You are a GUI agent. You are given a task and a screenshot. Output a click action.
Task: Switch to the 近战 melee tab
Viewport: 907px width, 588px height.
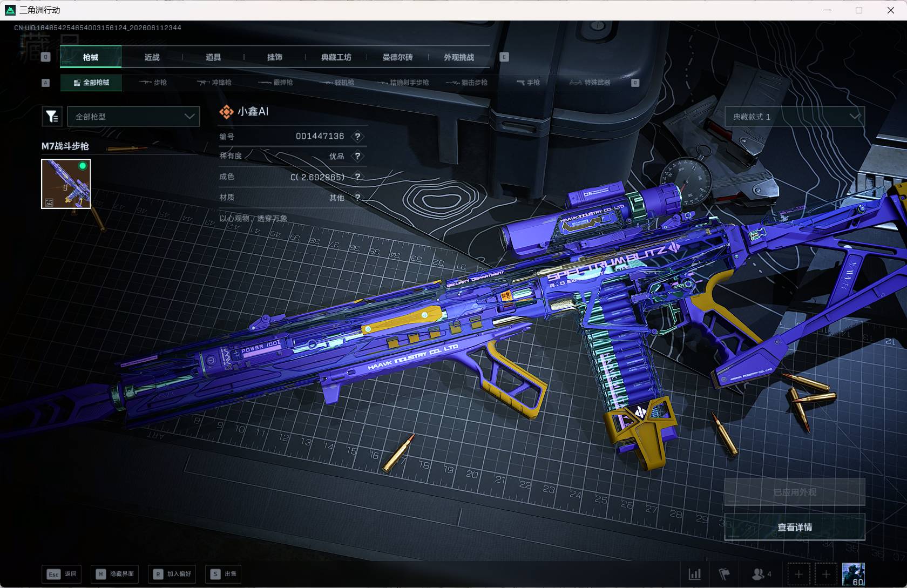click(152, 57)
